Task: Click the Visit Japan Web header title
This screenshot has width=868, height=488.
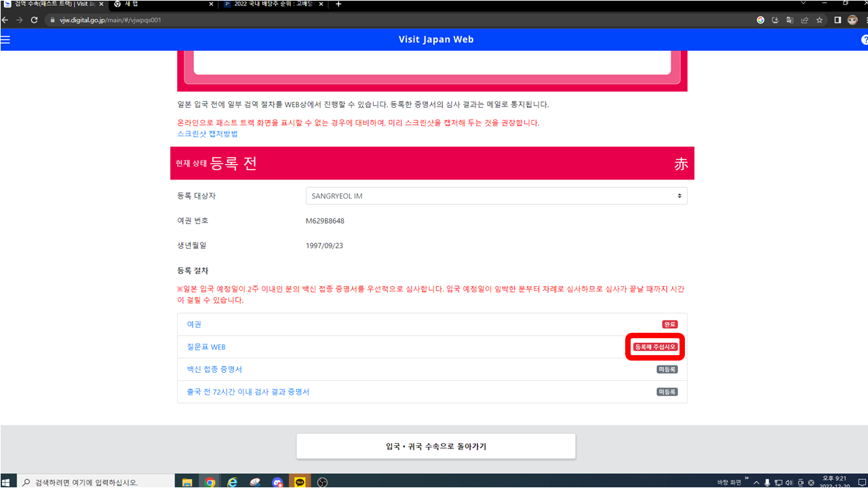Action: click(x=436, y=39)
